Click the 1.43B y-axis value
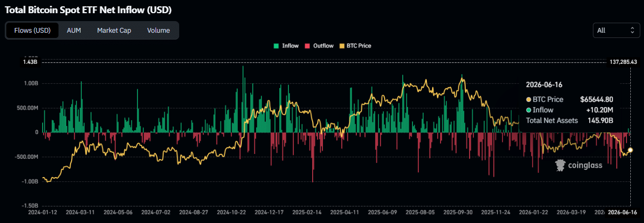This screenshot has height=223, width=644. pyautogui.click(x=31, y=62)
